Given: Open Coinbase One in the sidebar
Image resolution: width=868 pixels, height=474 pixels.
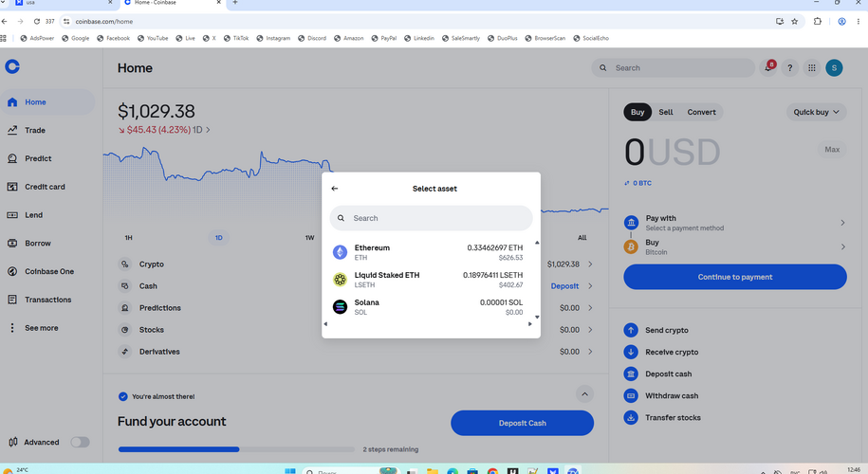Looking at the screenshot, I should coord(47,271).
